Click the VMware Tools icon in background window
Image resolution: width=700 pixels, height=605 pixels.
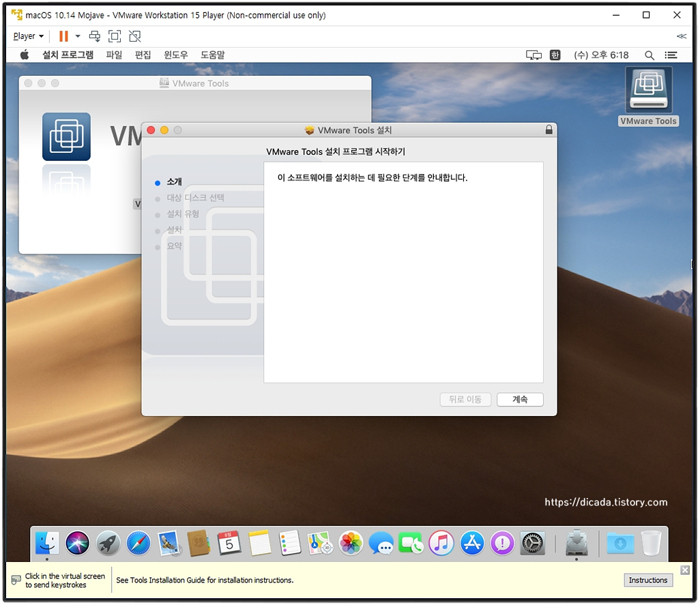coord(66,136)
